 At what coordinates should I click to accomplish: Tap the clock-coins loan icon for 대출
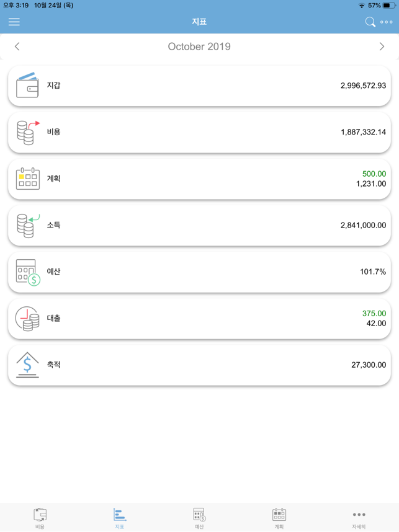click(x=27, y=318)
